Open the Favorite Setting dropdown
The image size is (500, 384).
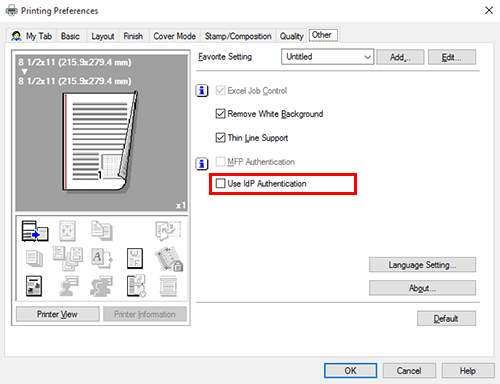coord(327,57)
